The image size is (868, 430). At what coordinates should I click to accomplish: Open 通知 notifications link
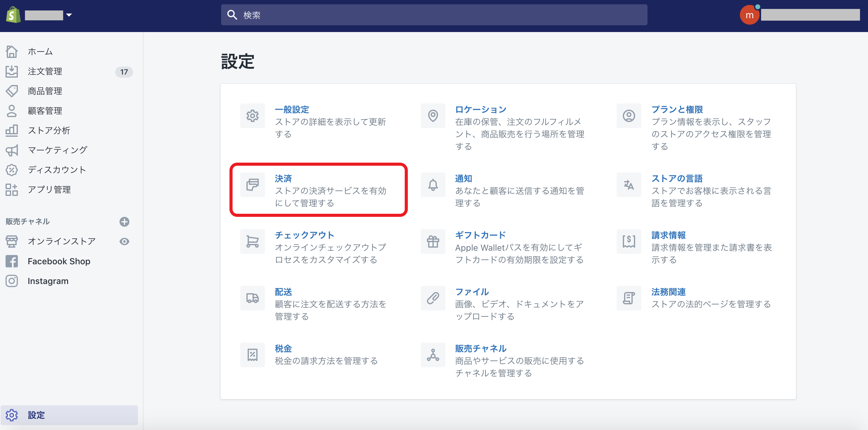point(463,178)
